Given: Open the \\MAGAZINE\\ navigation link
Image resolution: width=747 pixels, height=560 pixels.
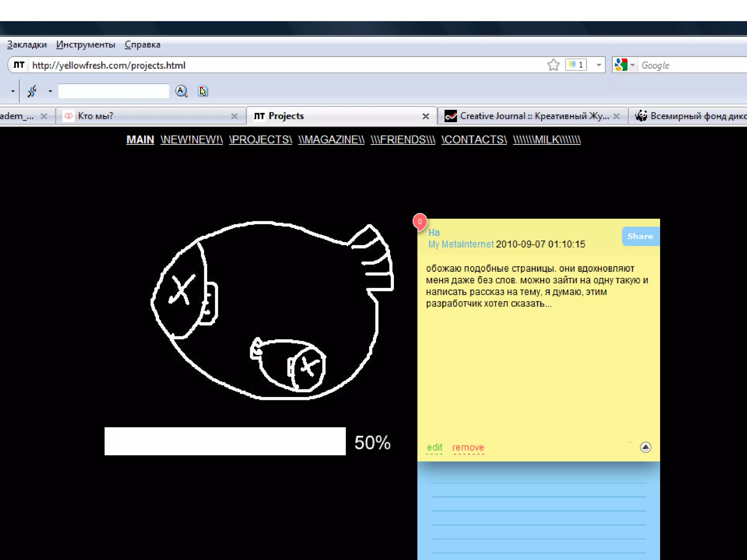Looking at the screenshot, I should (331, 140).
